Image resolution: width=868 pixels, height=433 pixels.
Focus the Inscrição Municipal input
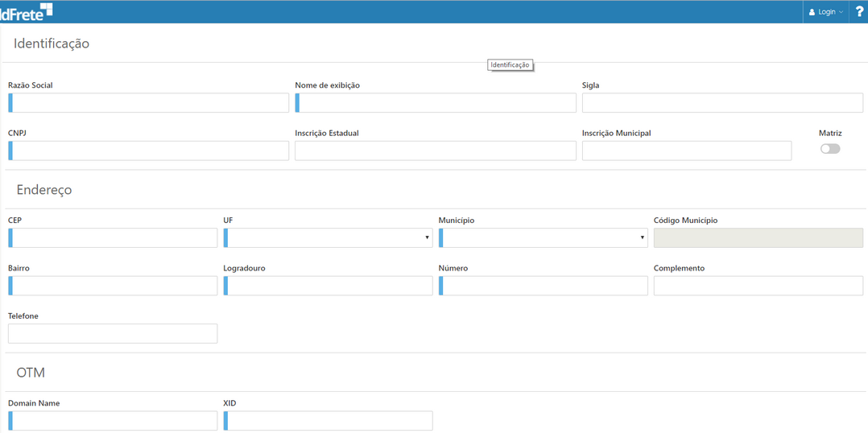click(x=686, y=151)
